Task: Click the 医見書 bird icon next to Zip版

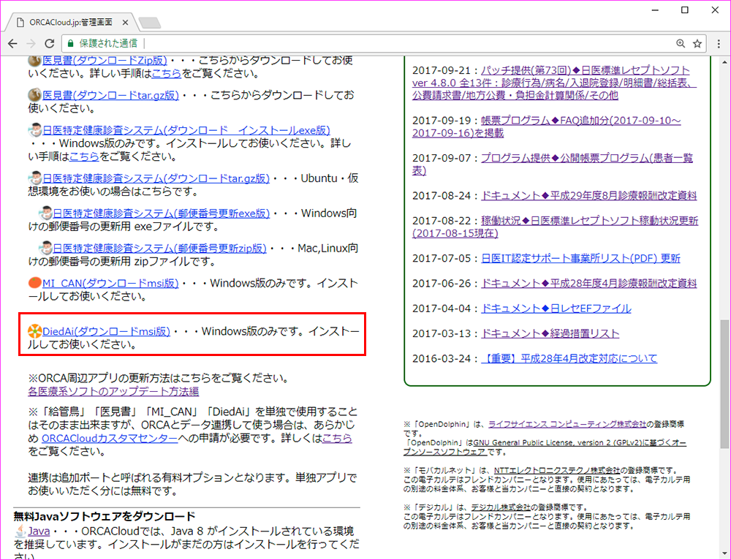Action: click(34, 60)
